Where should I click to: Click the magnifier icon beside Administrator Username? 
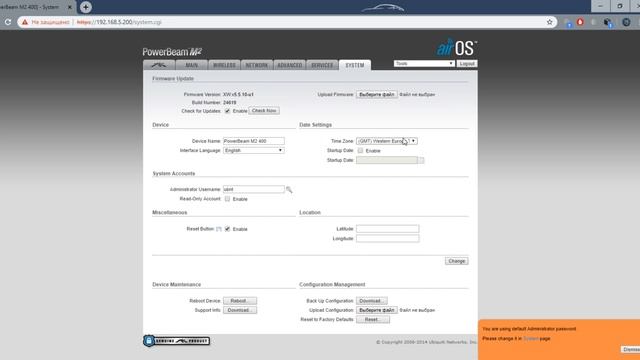pos(289,189)
